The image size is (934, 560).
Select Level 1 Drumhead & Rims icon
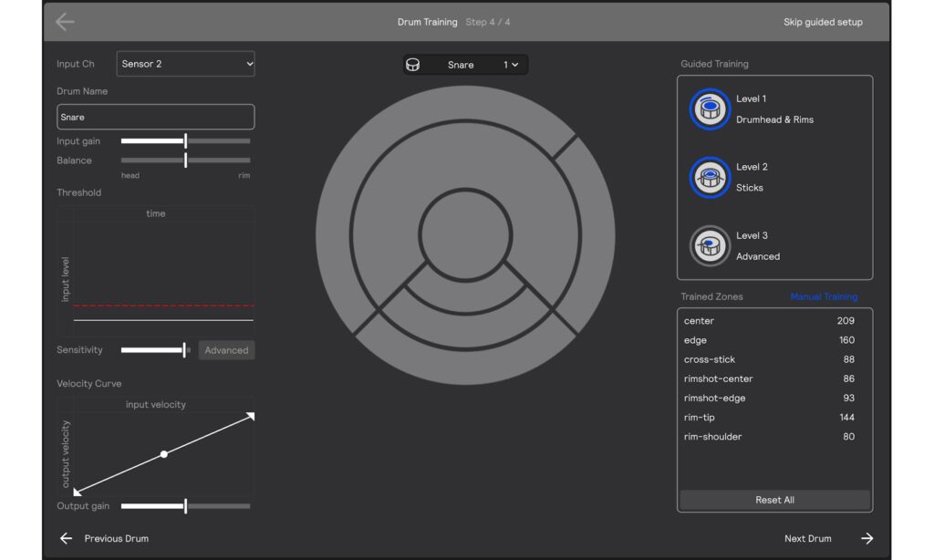pos(710,109)
